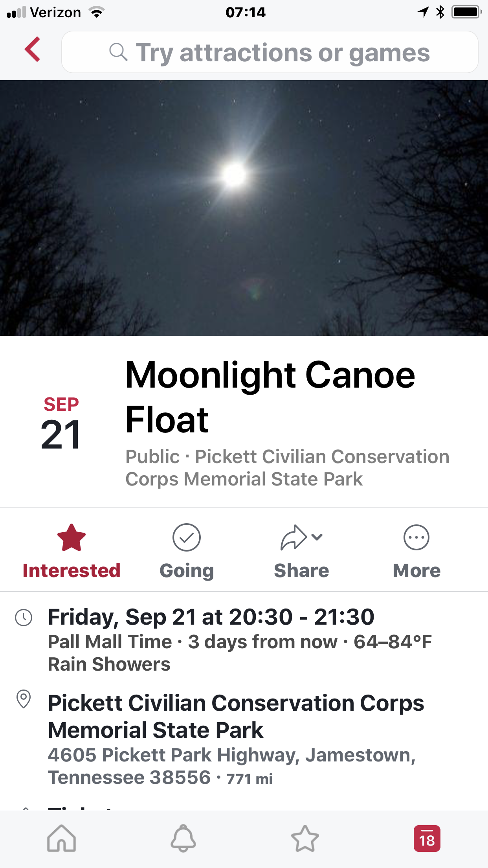Image resolution: width=488 pixels, height=868 pixels.
Task: Open notifications bell tab
Action: [183, 838]
